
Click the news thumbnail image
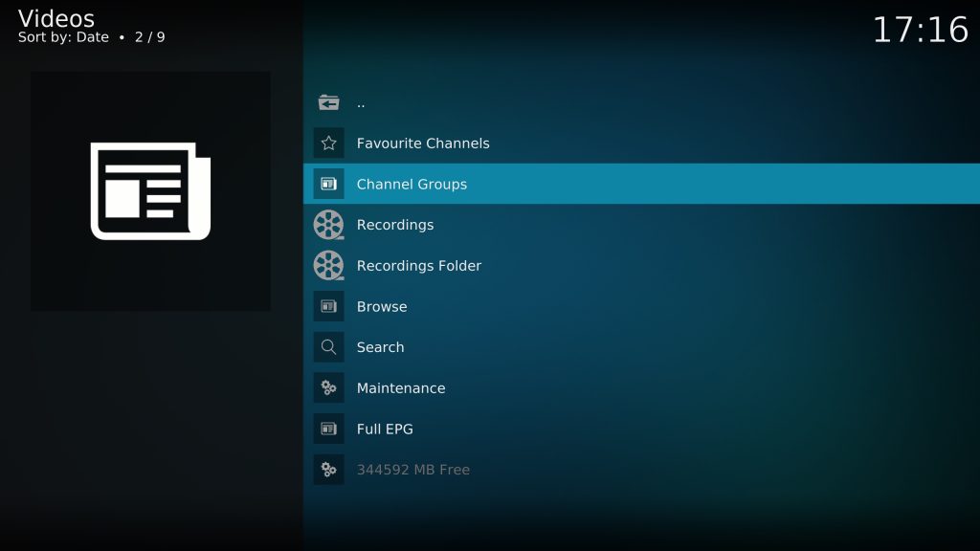[150, 190]
